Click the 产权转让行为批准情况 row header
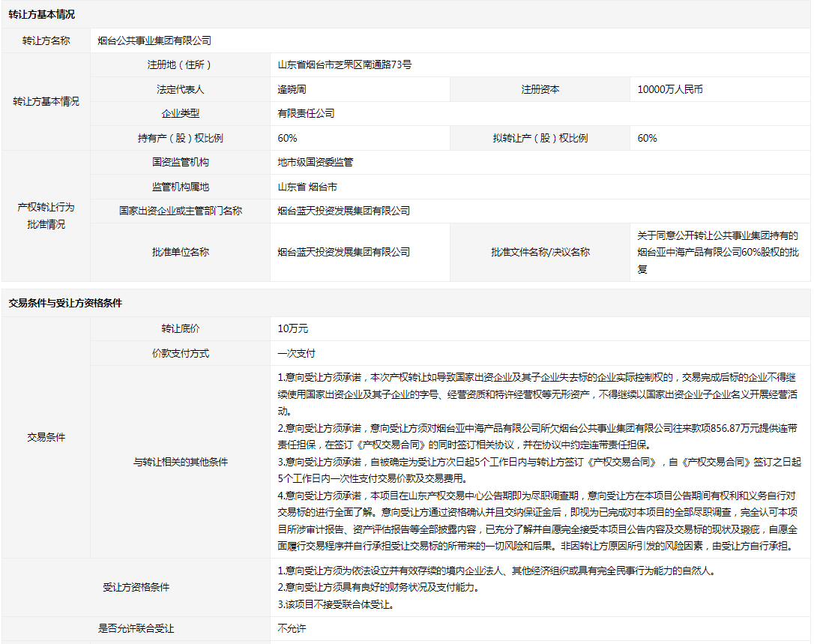Viewport: 814px width, 644px height. tap(46, 215)
